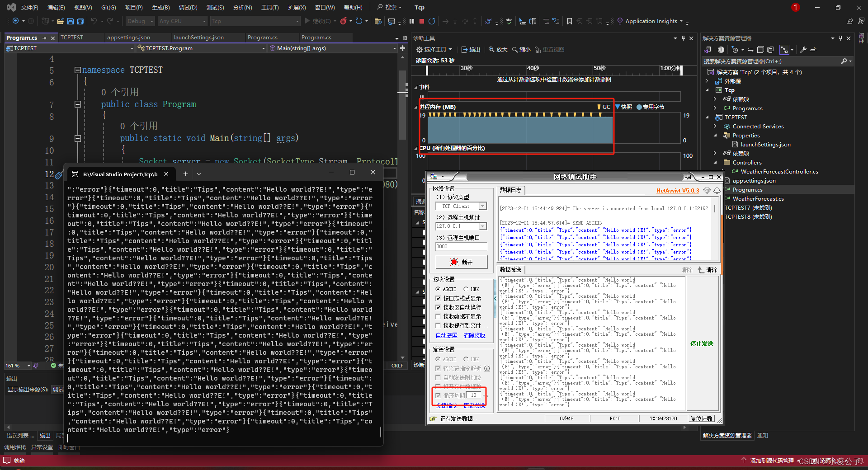Click the pin icon on the Program.cs tab
Screen dimensions: 868x470
44,38
